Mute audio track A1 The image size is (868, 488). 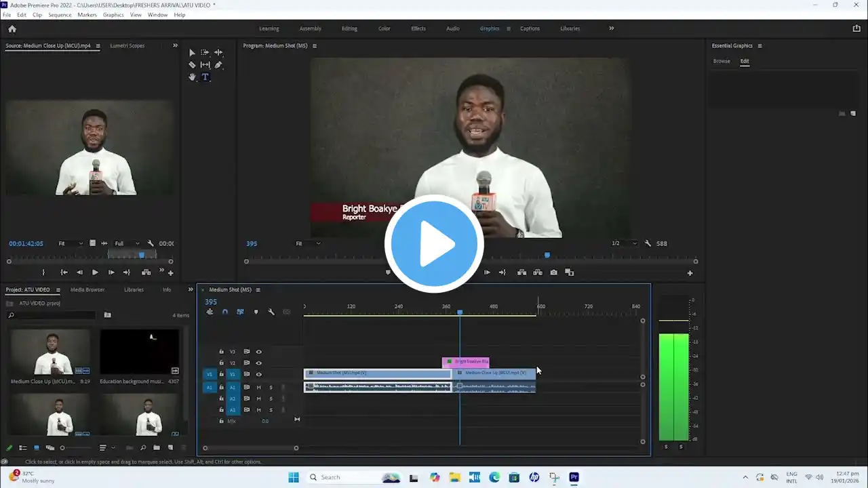258,388
